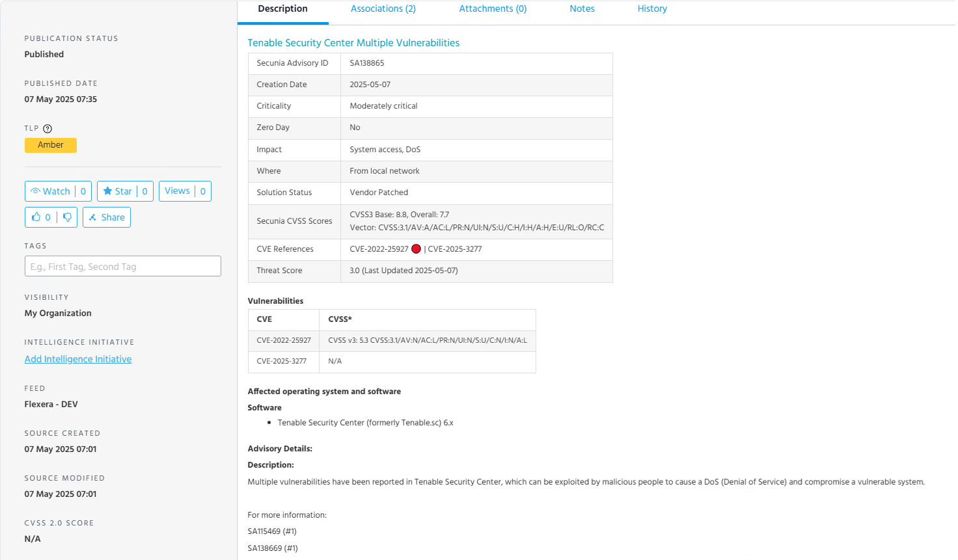Screen dimensions: 958x560
Task: Open Tenable Security Center Multiple Vulnerabilities title
Action: pos(353,43)
